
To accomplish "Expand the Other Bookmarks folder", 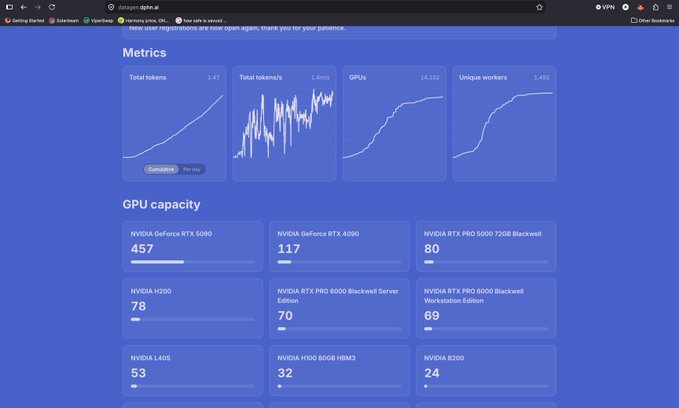I will click(x=653, y=20).
